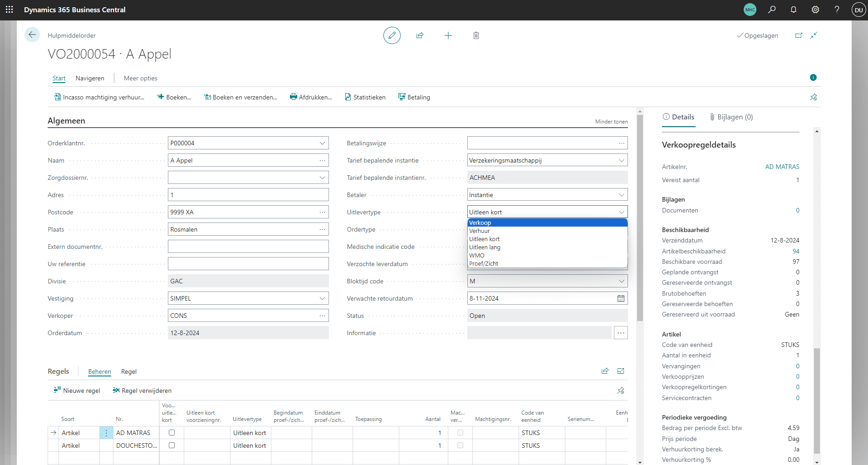Toggle Machtiging checkbox on AD MATRAS row
The width and height of the screenshot is (868, 465).
(x=460, y=433)
